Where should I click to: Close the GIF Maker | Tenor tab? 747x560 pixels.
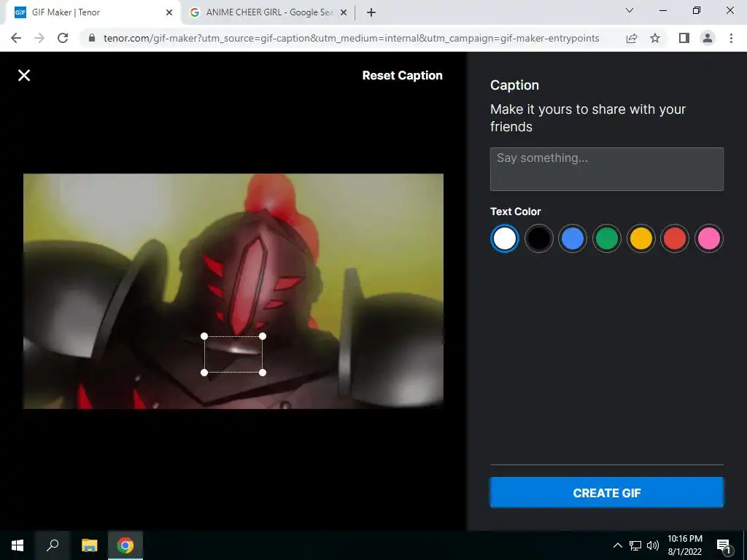[169, 12]
